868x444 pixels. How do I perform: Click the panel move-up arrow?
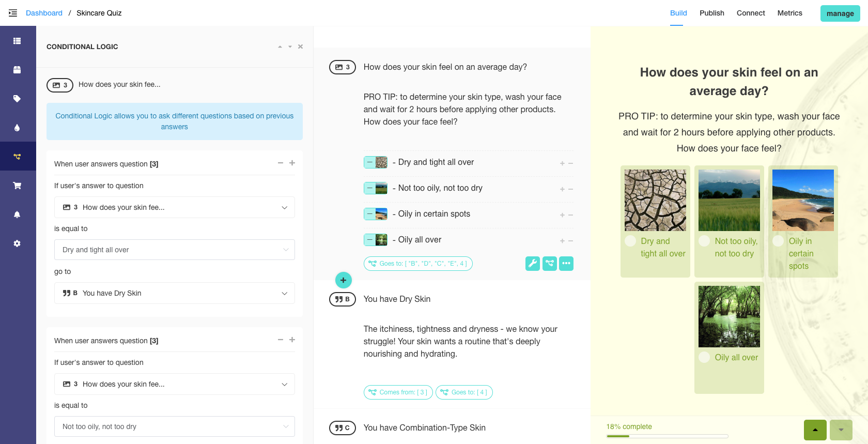[x=280, y=47]
